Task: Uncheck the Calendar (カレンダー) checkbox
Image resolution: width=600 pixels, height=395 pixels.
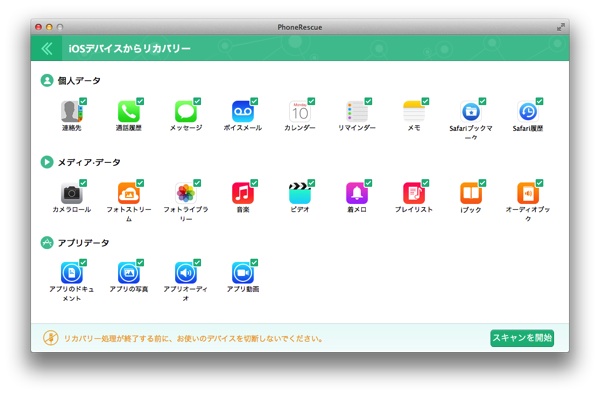Action: (x=311, y=101)
